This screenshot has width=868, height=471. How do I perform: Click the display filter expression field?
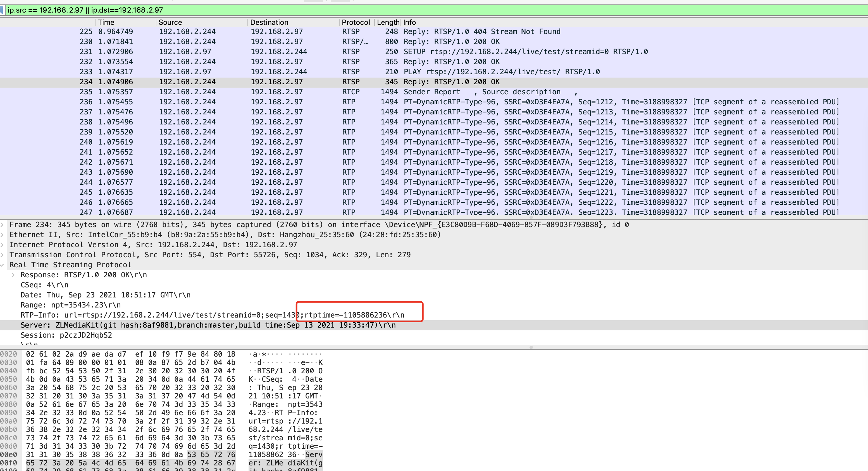[x=404, y=10]
